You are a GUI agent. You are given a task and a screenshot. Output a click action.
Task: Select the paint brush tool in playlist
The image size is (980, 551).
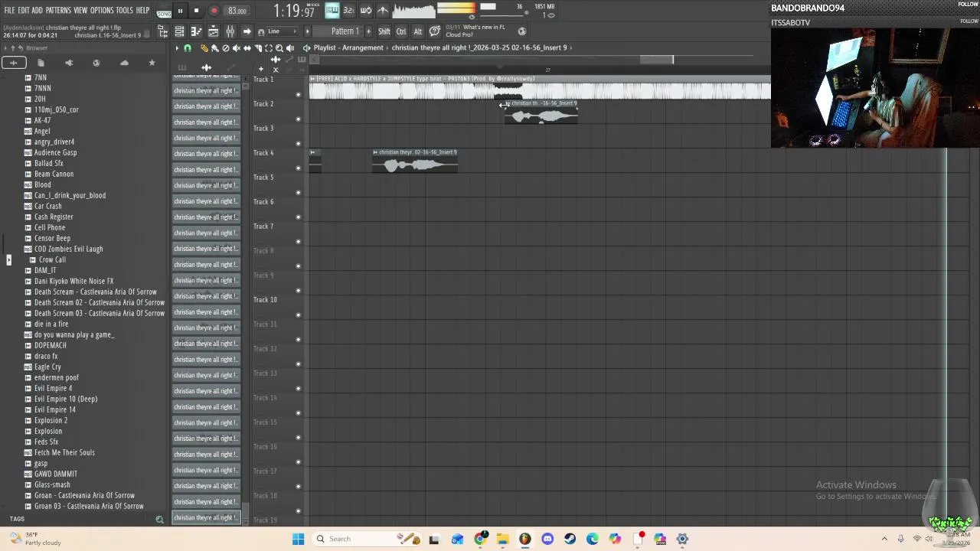coord(214,47)
